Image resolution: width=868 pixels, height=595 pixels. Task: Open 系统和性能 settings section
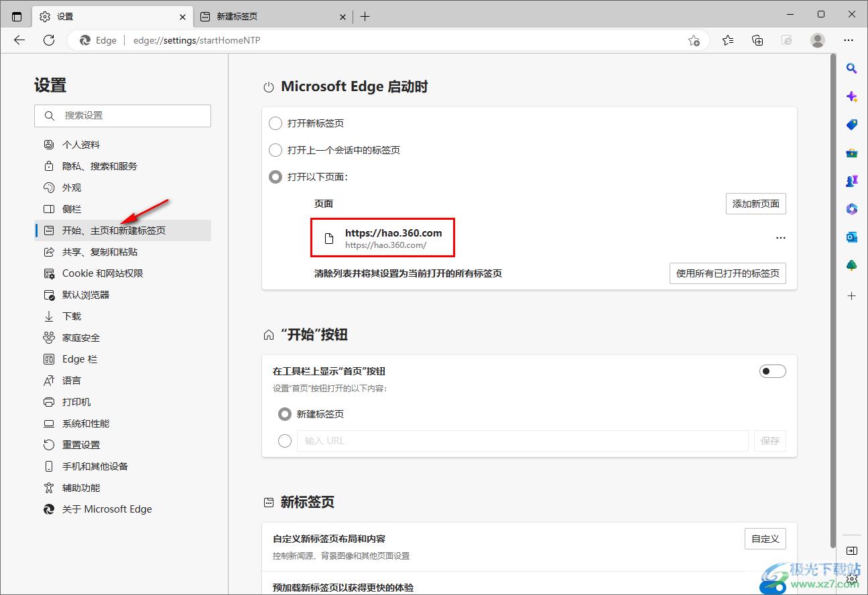pyautogui.click(x=123, y=423)
